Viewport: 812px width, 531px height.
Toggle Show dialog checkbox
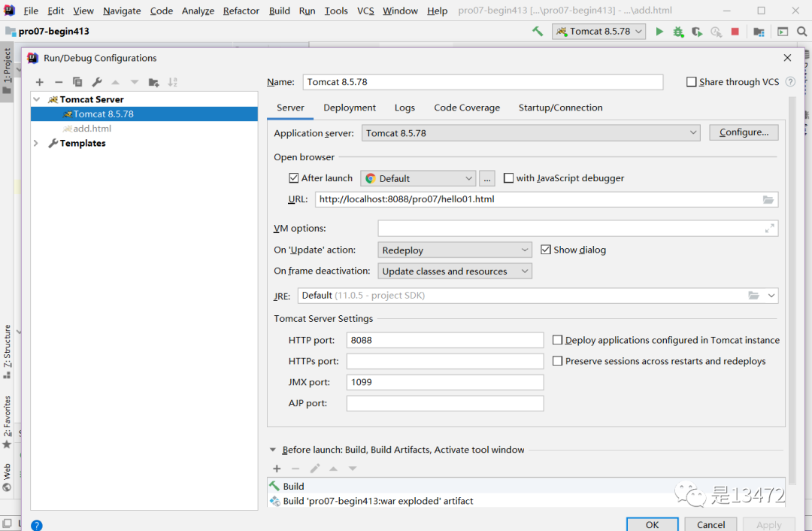point(545,250)
